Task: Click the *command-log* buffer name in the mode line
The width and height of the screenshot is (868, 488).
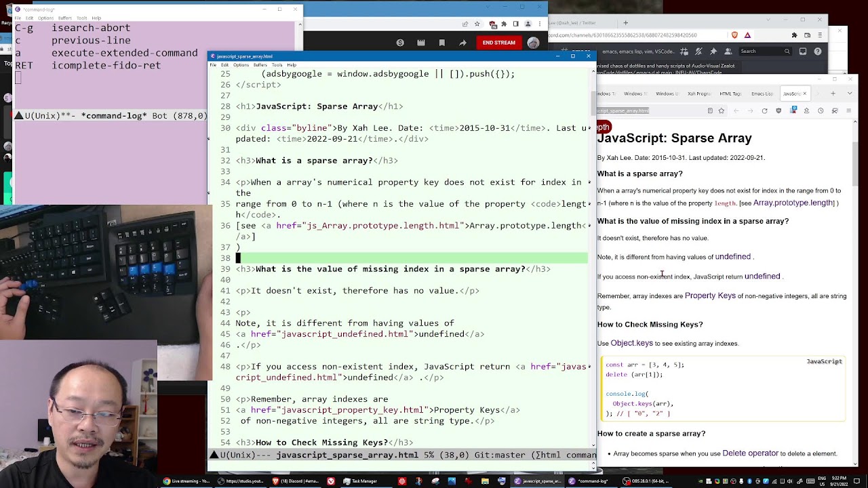Action: pyautogui.click(x=113, y=116)
